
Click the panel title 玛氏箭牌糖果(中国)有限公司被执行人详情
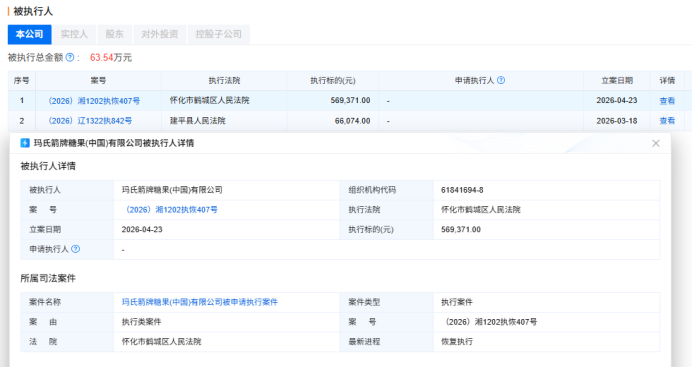pyautogui.click(x=114, y=143)
